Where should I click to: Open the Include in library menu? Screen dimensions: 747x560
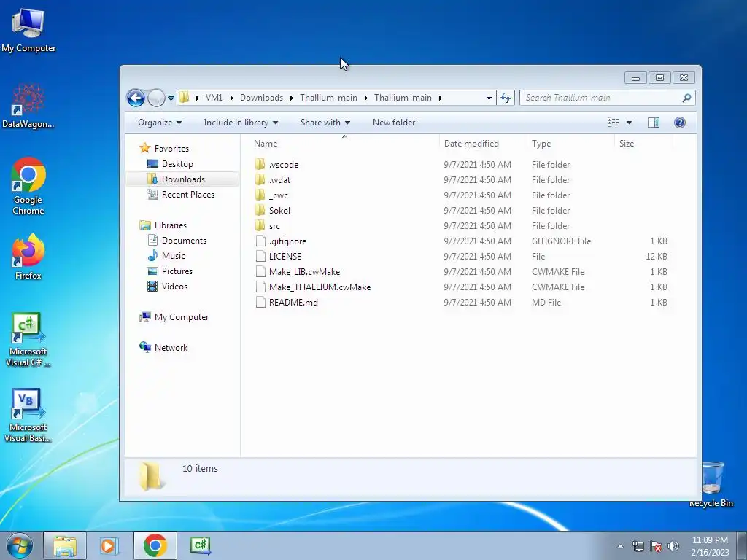point(241,122)
